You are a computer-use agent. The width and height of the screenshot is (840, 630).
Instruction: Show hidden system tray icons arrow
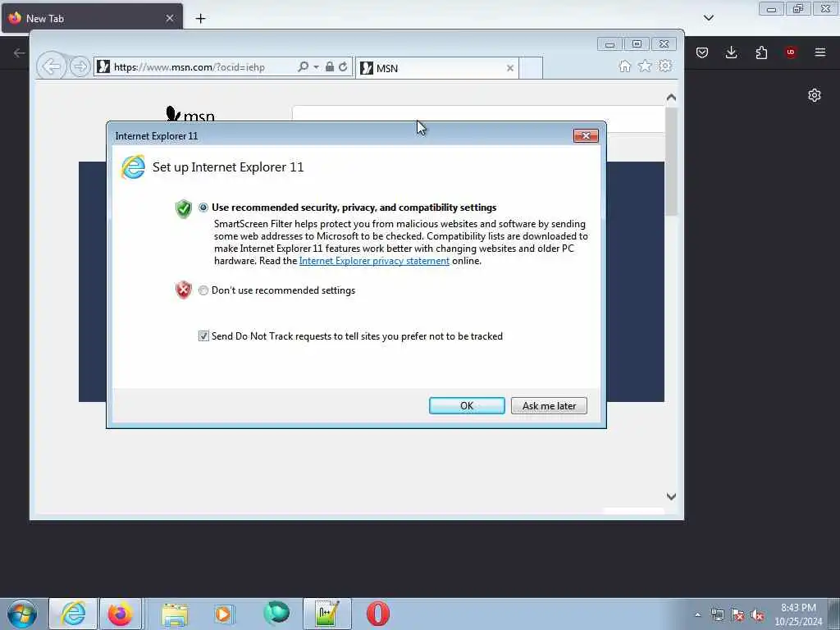pyautogui.click(x=697, y=615)
